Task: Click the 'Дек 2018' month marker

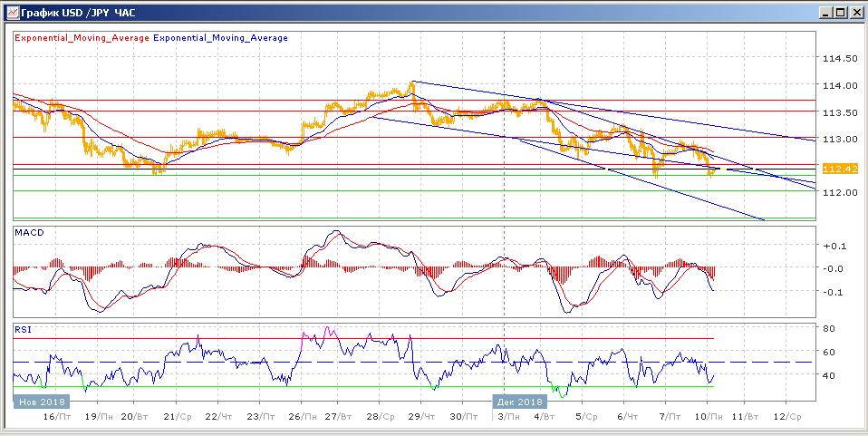Action: (520, 401)
